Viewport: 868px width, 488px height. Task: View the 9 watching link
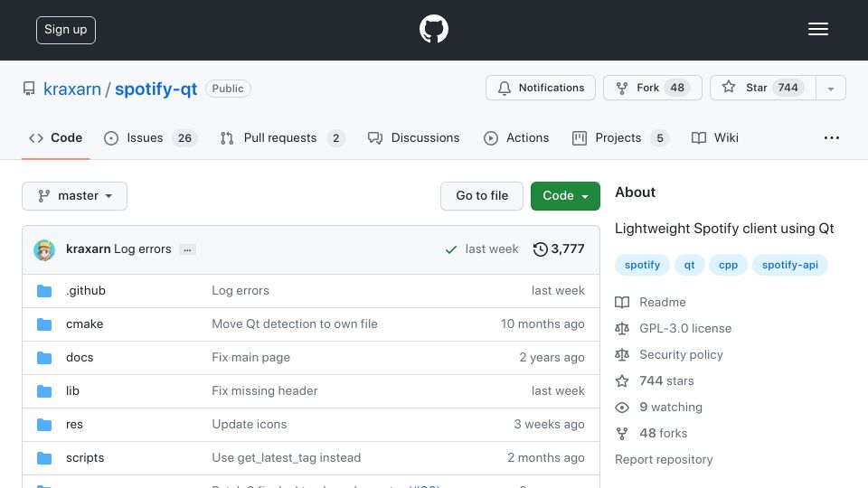[x=659, y=408]
